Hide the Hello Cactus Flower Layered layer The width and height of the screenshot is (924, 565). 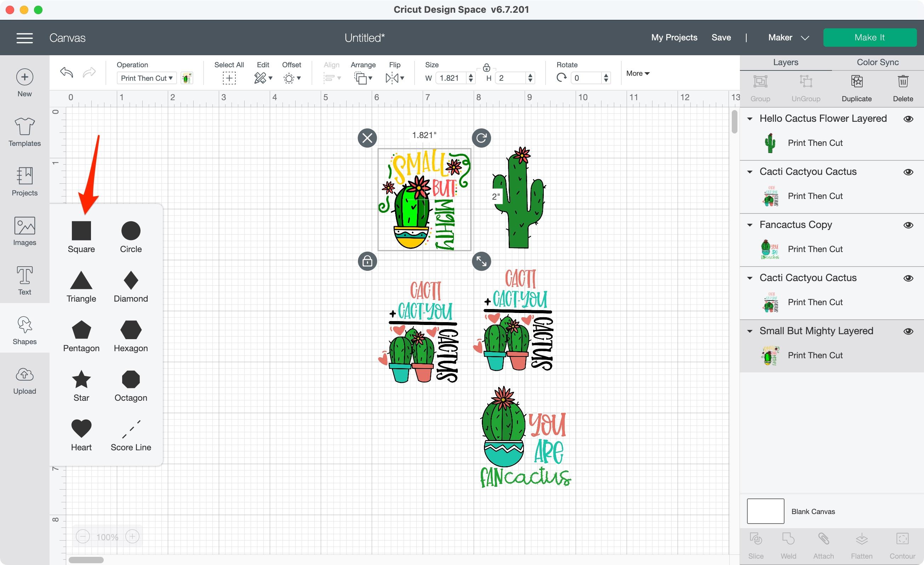click(x=908, y=119)
